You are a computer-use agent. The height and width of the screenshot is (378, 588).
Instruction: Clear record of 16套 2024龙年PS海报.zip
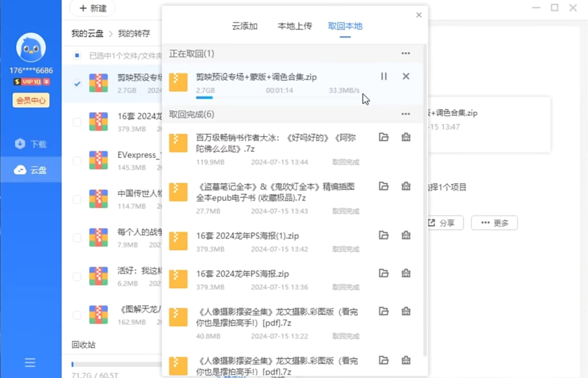(406, 273)
